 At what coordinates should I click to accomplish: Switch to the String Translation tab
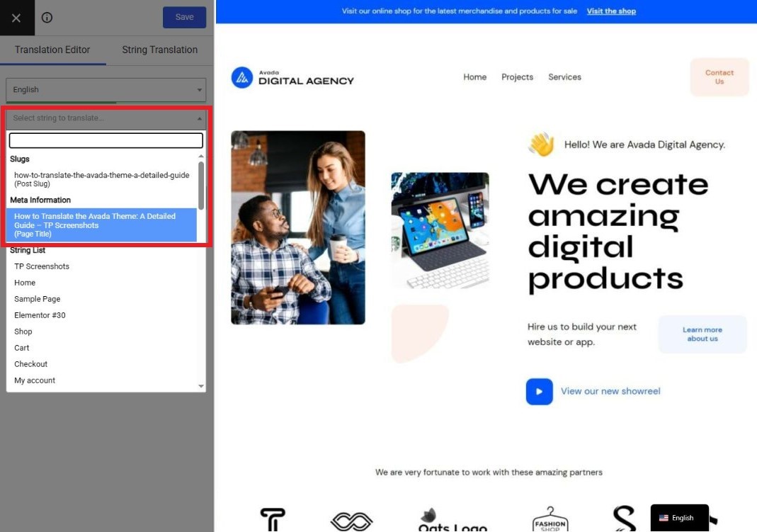pos(159,50)
